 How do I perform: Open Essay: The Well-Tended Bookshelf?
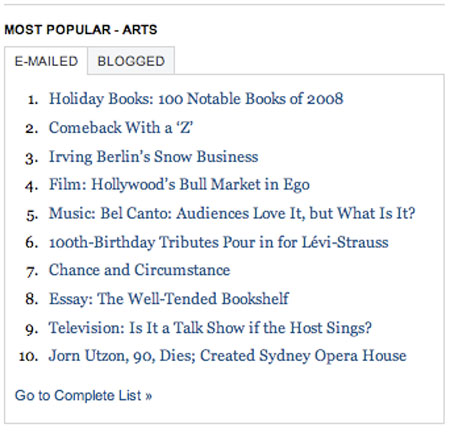tap(169, 299)
